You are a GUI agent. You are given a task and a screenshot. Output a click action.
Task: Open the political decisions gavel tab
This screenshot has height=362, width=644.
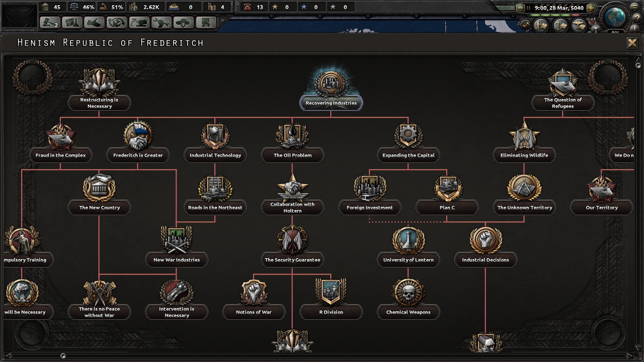point(50,23)
